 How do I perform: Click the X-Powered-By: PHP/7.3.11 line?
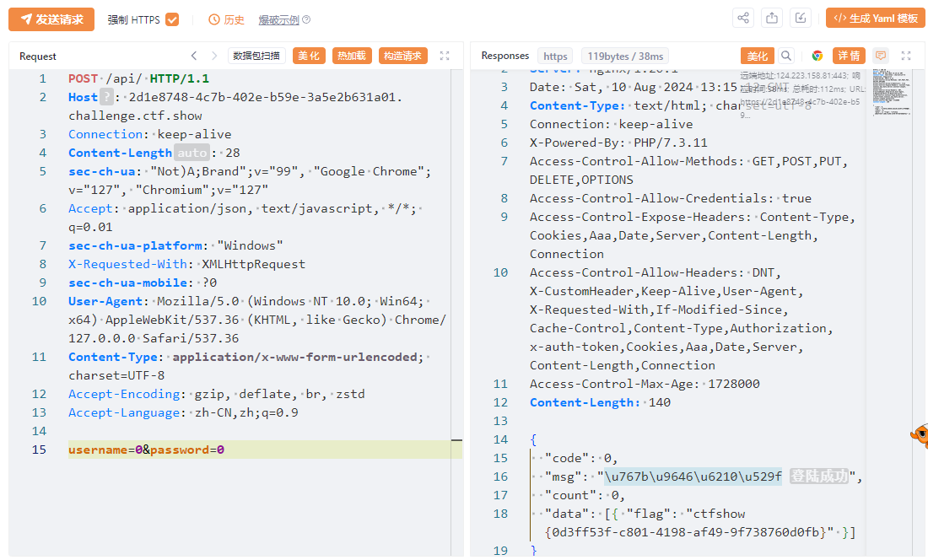tap(618, 143)
